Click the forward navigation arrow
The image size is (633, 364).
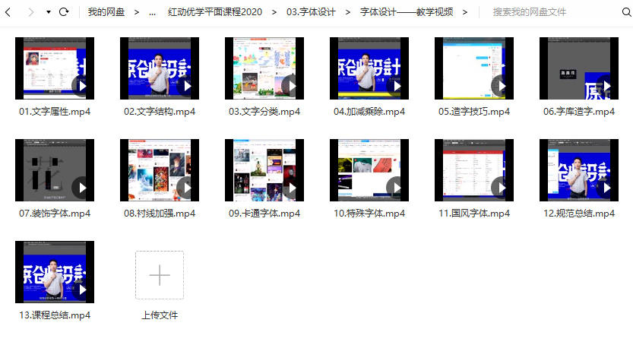[30, 12]
